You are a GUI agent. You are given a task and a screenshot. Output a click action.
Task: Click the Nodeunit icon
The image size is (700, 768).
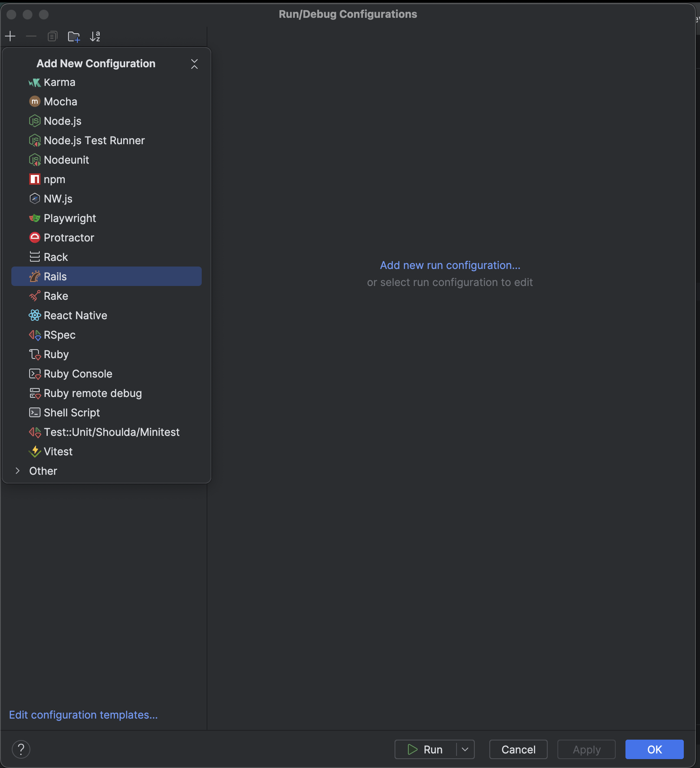click(35, 160)
